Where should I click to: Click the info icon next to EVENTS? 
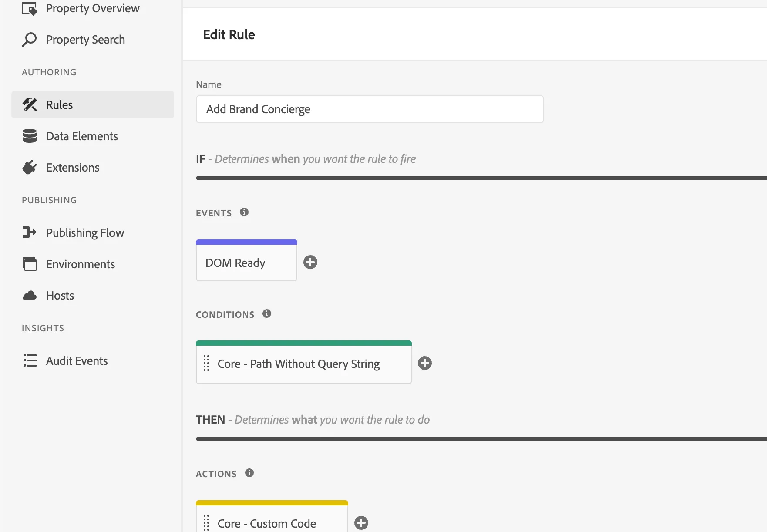tap(244, 212)
